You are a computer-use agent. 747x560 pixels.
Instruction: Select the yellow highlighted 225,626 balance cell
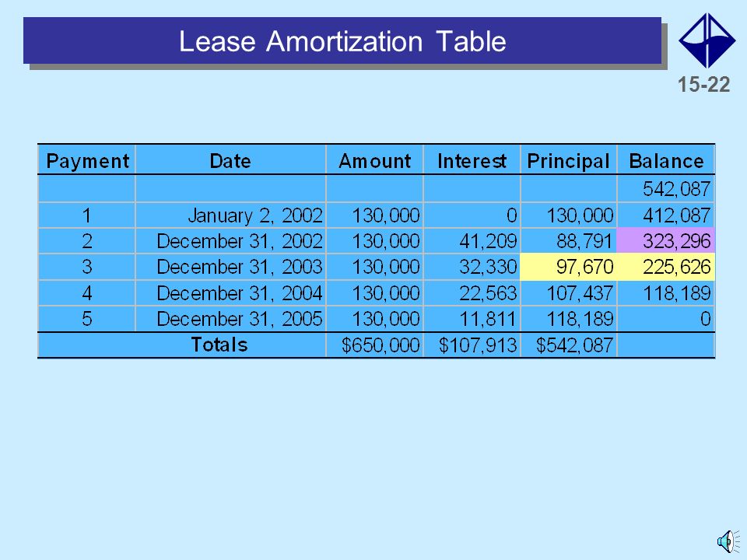point(665,267)
